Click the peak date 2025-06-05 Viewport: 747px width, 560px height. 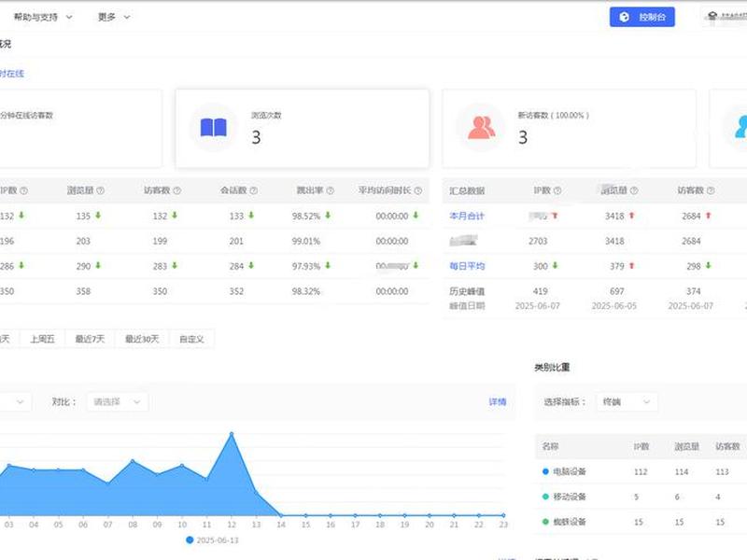614,306
